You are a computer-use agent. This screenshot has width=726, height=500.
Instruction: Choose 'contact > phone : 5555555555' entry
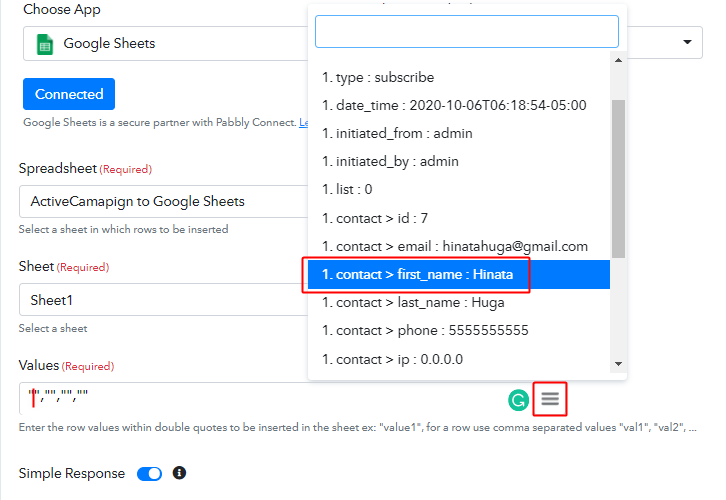tap(459, 331)
